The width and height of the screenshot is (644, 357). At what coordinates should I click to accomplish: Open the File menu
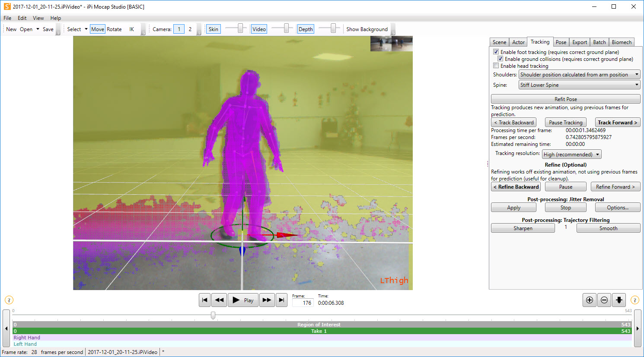click(x=7, y=18)
